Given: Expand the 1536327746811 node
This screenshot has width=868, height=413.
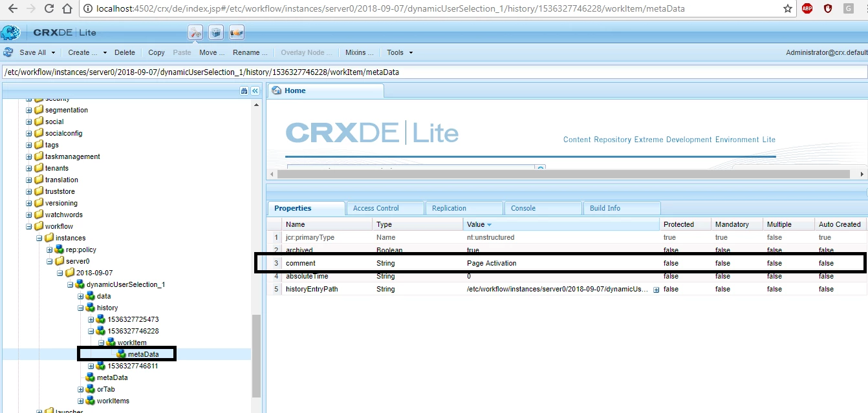Looking at the screenshot, I should coord(91,366).
